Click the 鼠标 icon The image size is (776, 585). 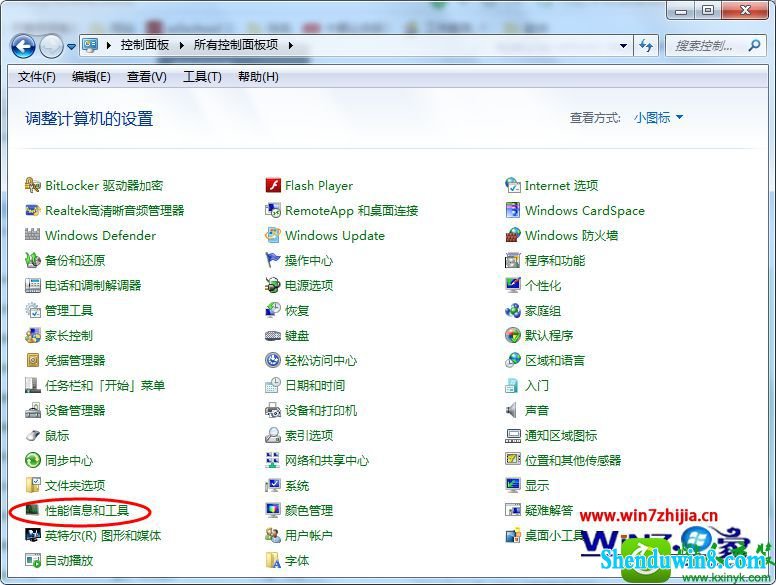pyautogui.click(x=33, y=436)
